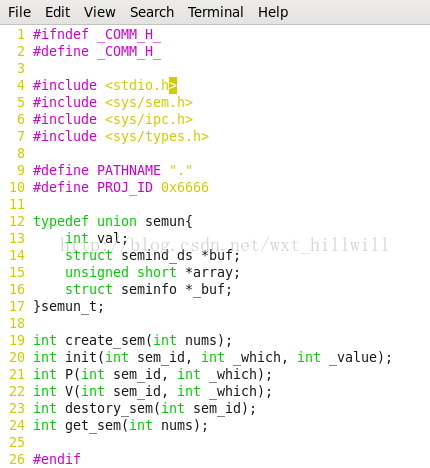Click line number 12 in the gutter

click(x=17, y=221)
